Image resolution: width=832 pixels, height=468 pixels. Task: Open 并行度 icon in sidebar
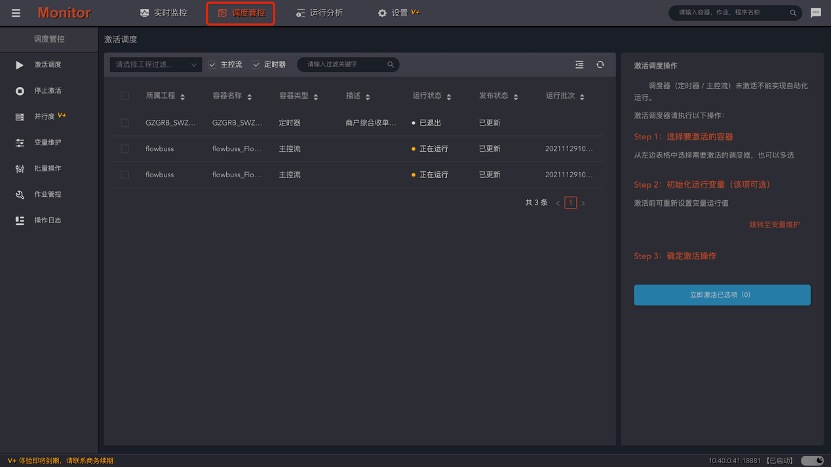coord(20,117)
